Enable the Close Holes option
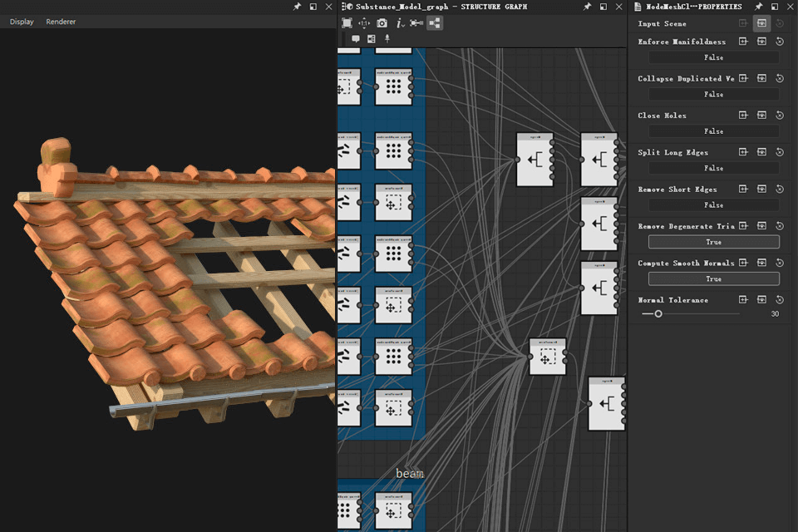The height and width of the screenshot is (532, 798). (x=713, y=131)
